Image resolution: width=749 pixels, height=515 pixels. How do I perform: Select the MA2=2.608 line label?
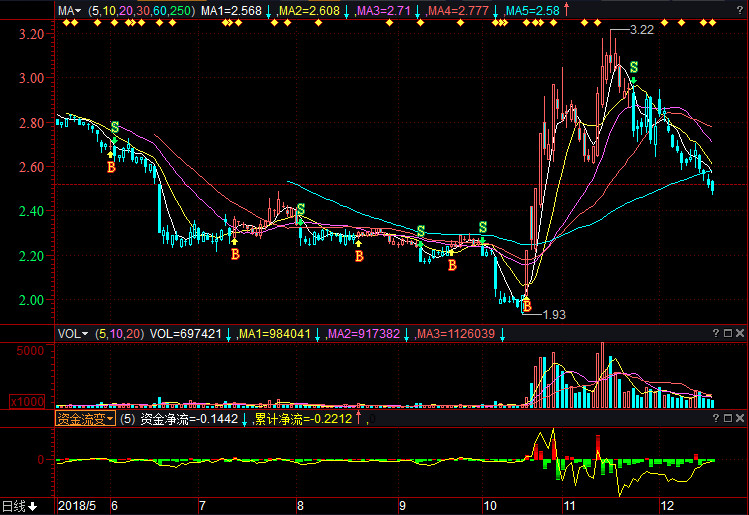pyautogui.click(x=309, y=11)
